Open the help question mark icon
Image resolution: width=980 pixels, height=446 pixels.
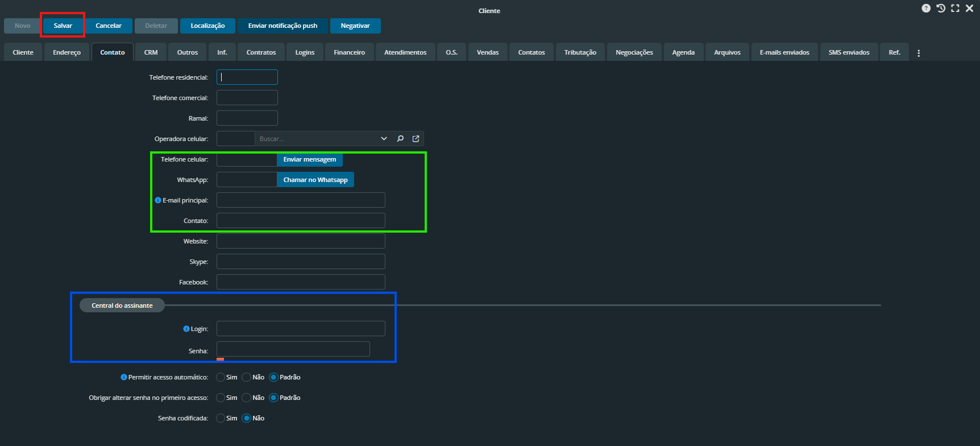(x=926, y=8)
